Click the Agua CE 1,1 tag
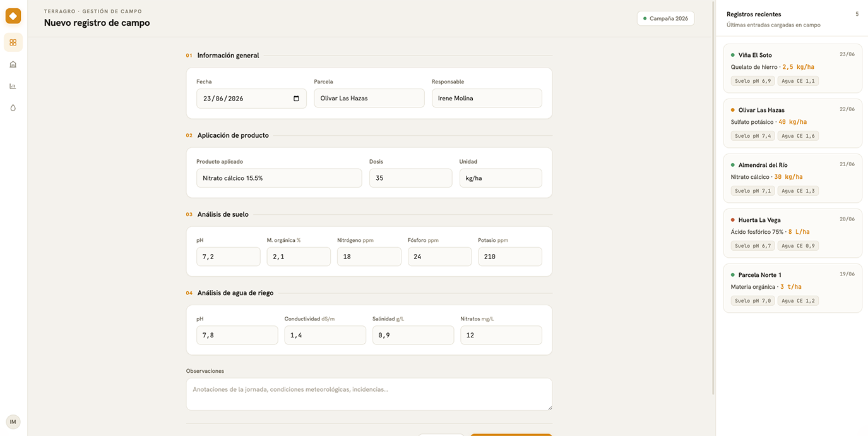This screenshot has height=436, width=868. [x=798, y=81]
